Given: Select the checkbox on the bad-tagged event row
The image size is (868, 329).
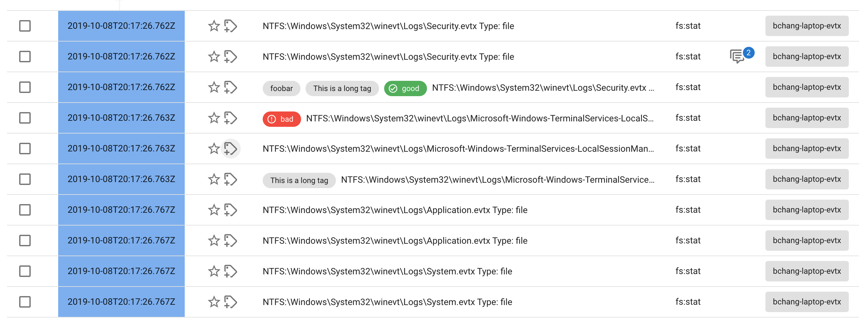Looking at the screenshot, I should 25,118.
